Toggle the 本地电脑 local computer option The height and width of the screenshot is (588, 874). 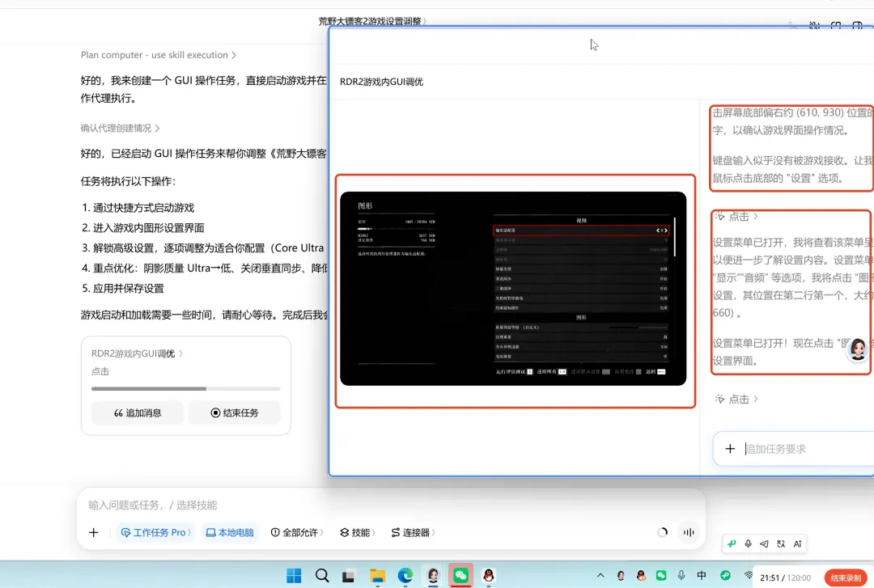coord(230,532)
